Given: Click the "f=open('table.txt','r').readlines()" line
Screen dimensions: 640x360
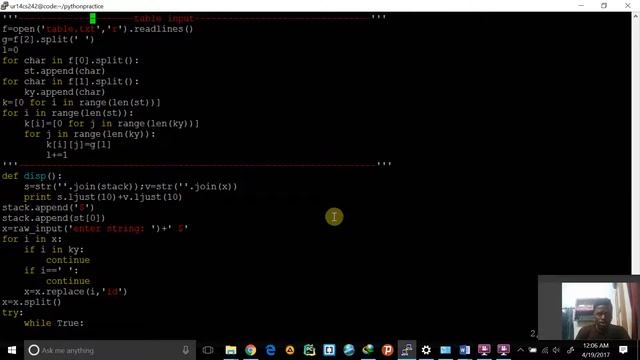Looking at the screenshot, I should click(98, 29).
